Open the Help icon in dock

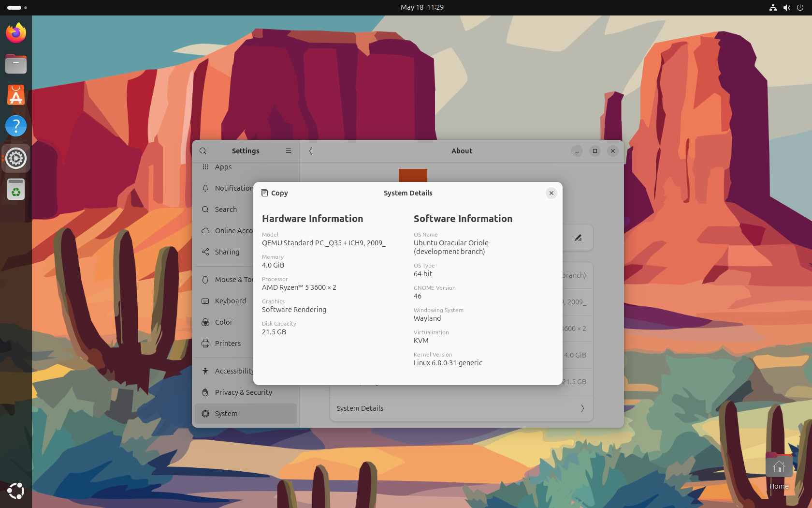(x=16, y=126)
